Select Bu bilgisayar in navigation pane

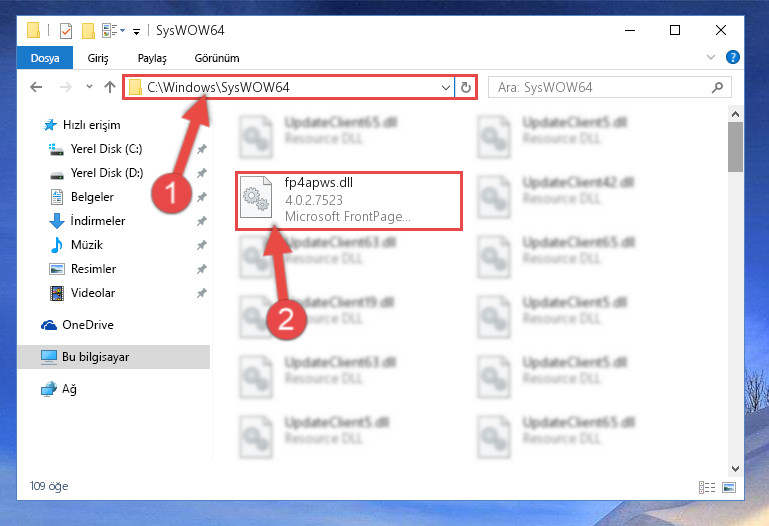pos(113,357)
